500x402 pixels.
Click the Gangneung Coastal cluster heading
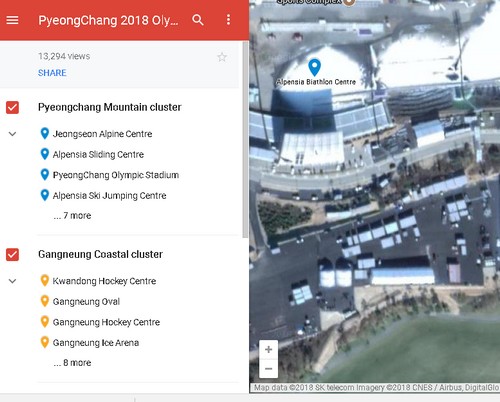100,254
